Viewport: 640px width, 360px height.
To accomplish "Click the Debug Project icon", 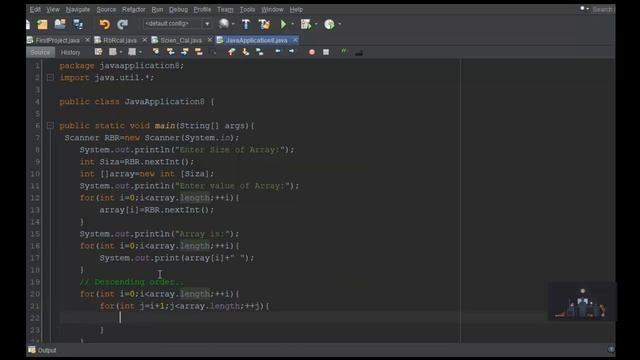I will pos(306,24).
